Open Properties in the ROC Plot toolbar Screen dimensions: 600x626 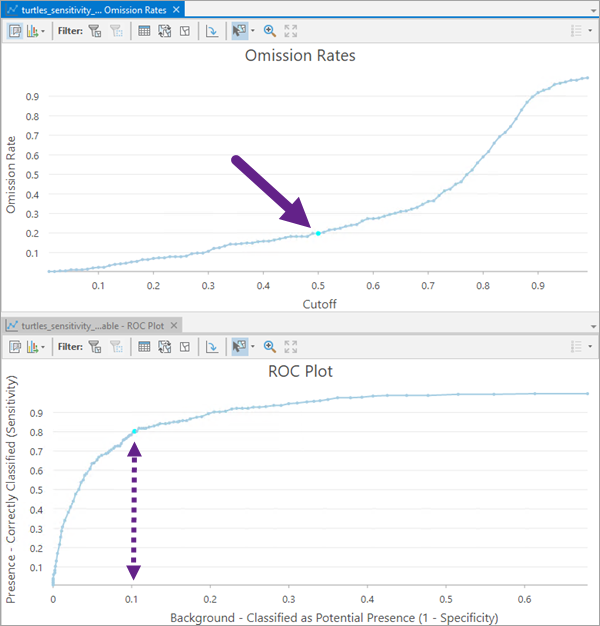[x=16, y=347]
